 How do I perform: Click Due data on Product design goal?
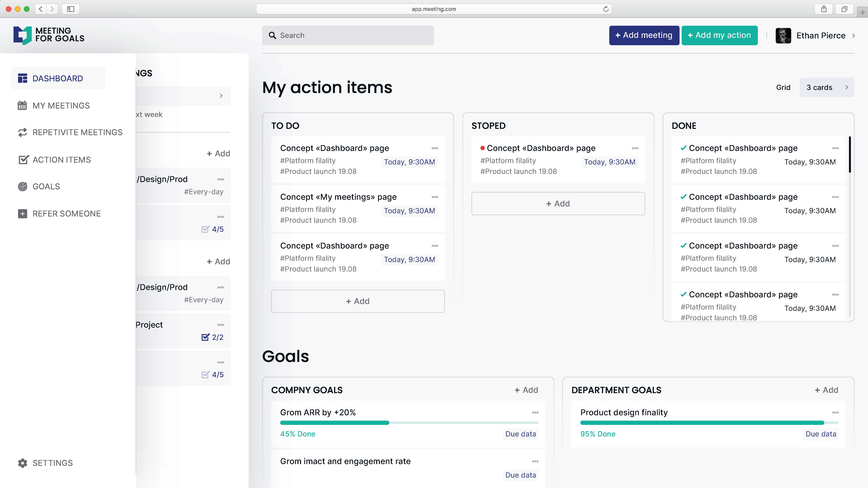point(821,434)
